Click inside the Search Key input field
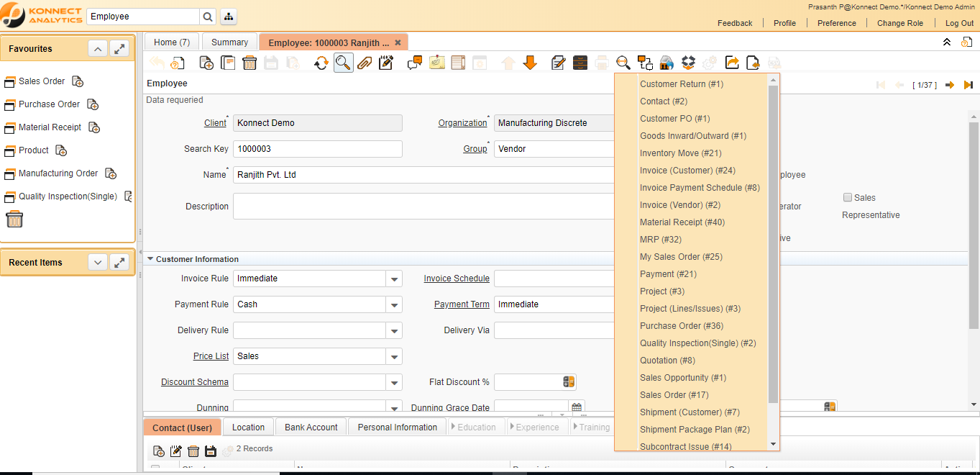This screenshot has width=980, height=475. tap(316, 148)
